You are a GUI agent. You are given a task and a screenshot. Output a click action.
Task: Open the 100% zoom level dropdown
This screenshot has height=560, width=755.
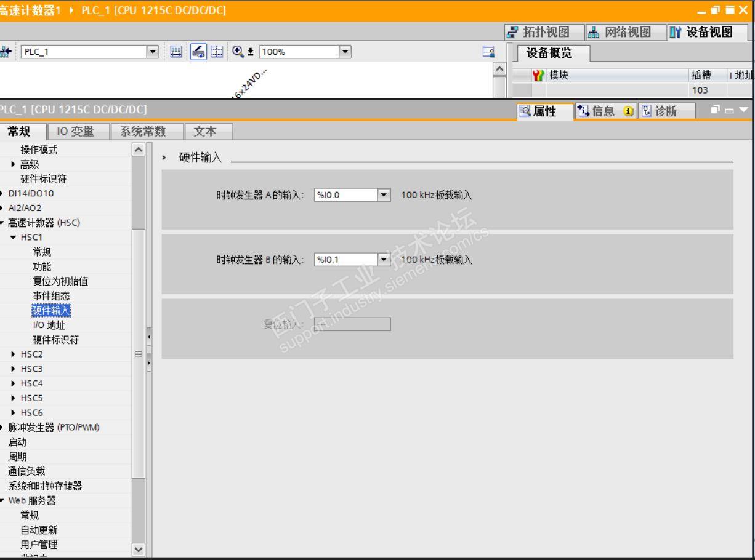click(346, 52)
